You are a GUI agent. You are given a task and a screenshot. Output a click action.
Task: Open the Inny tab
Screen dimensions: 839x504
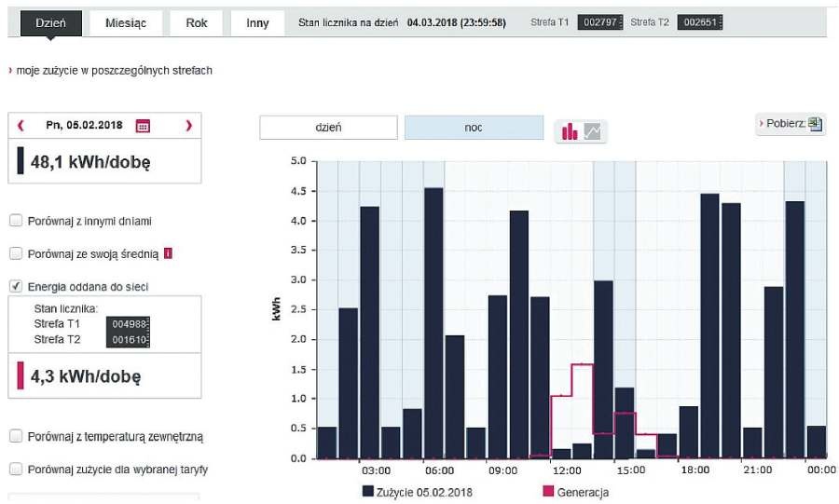257,23
